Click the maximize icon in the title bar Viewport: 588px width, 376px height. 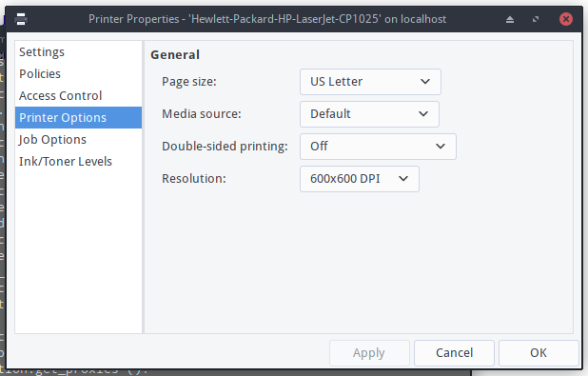[x=536, y=19]
